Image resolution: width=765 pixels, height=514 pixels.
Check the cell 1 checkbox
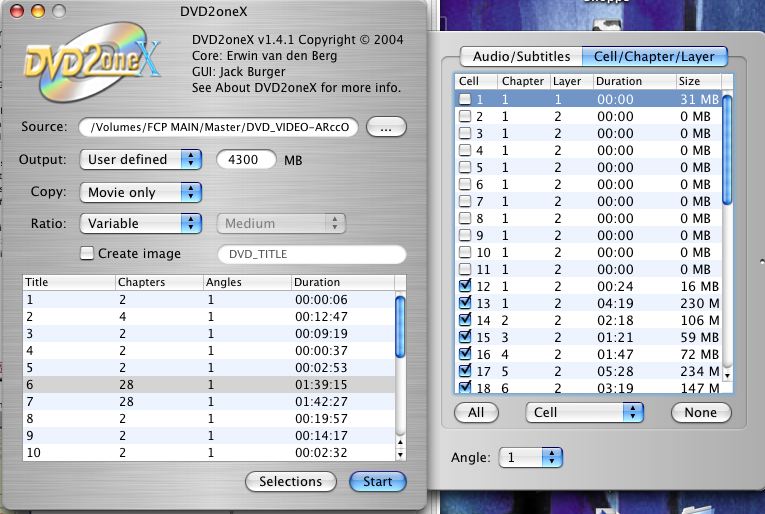coord(465,99)
